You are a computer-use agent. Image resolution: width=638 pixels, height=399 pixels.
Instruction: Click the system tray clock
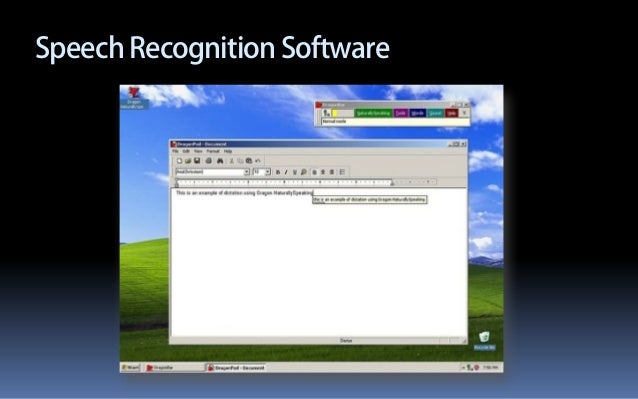tap(490, 367)
